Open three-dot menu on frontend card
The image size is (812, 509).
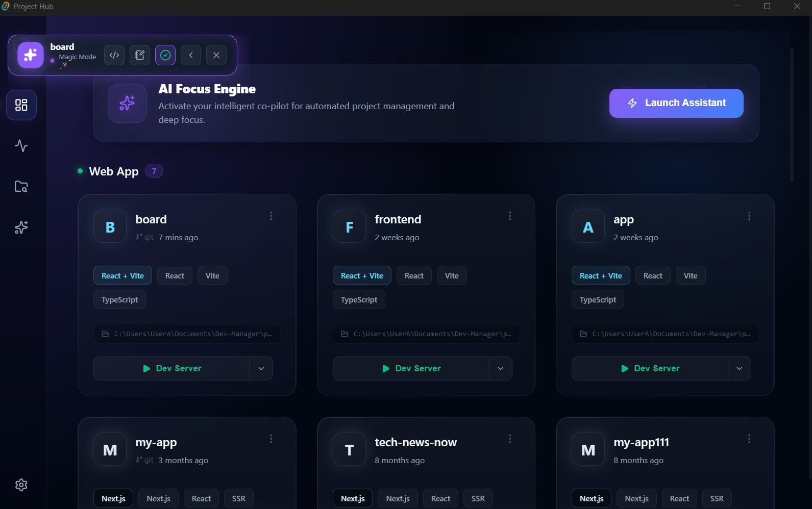click(510, 216)
